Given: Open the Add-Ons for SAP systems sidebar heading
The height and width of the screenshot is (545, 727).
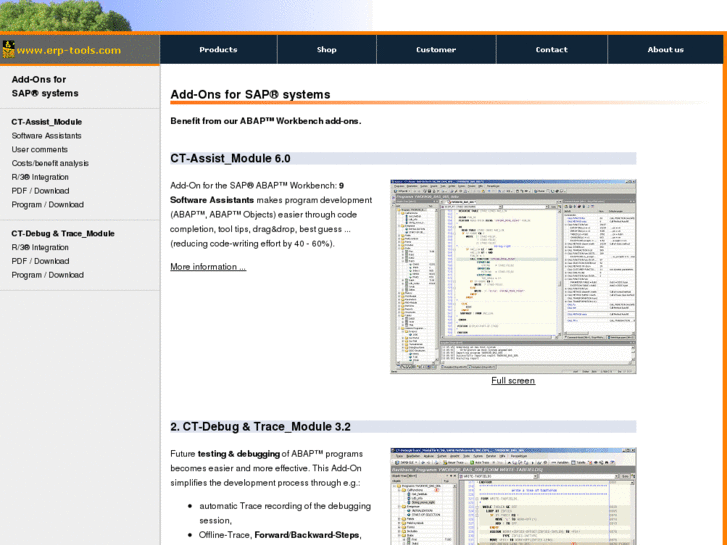Looking at the screenshot, I should click(x=45, y=86).
